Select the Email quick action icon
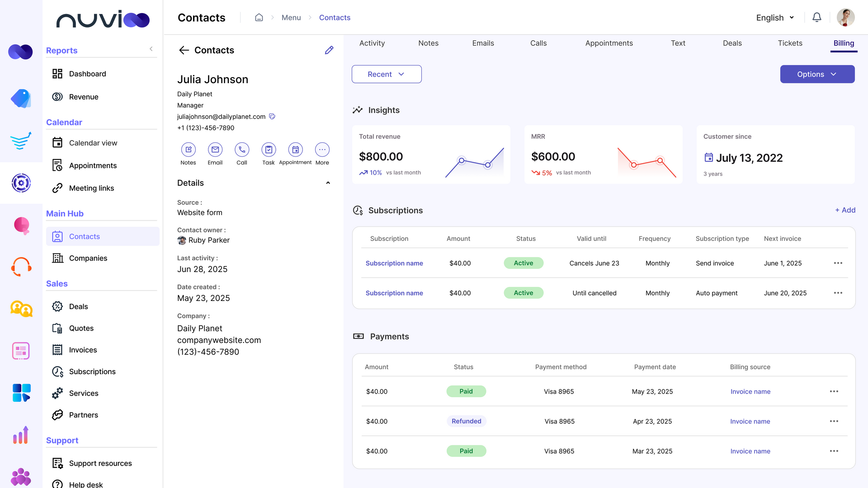Viewport: 868px width, 488px height. pos(215,150)
